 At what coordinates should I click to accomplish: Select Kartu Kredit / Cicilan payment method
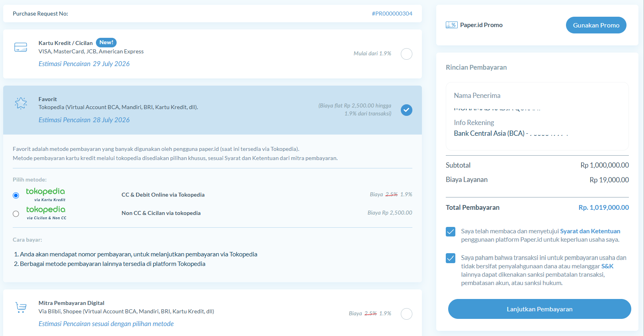tap(406, 54)
